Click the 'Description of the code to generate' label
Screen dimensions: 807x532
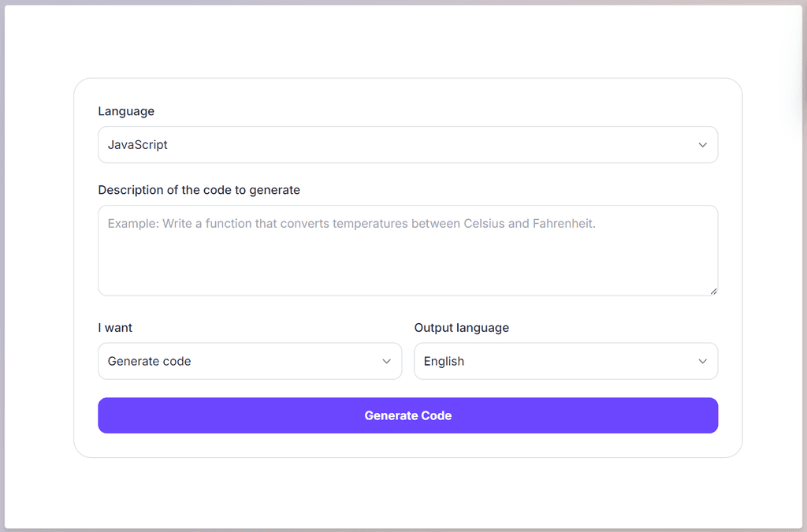[199, 190]
